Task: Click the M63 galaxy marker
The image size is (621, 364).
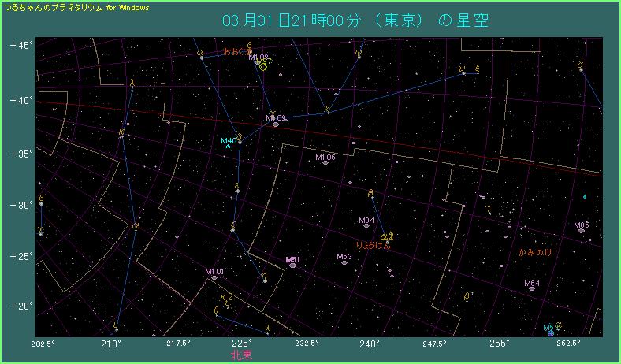Action: pyautogui.click(x=344, y=262)
